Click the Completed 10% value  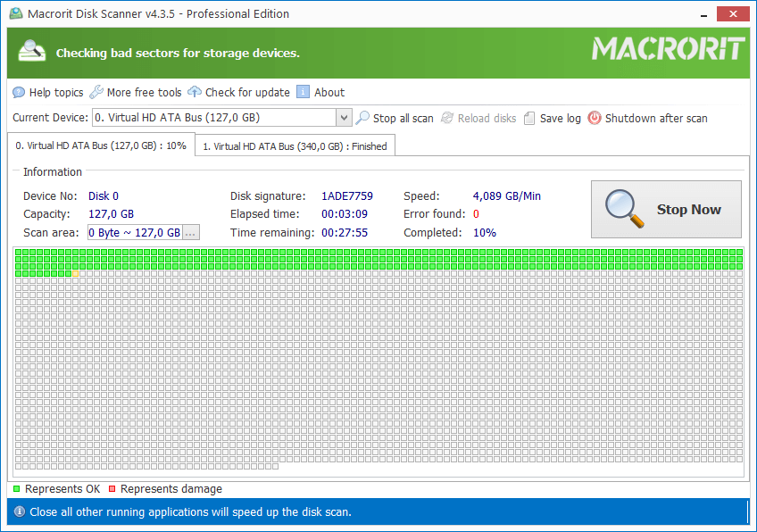(485, 233)
